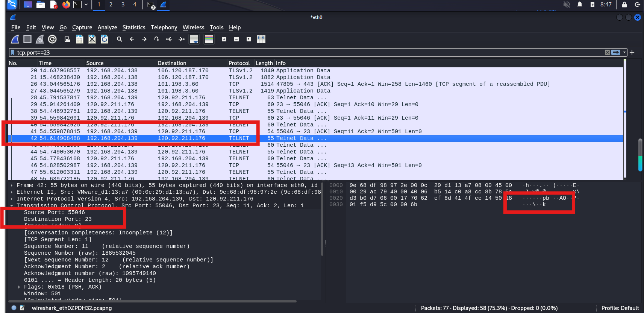This screenshot has width=644, height=313.
Task: Start capturing packets with shark fin icon
Action: pos(15,39)
